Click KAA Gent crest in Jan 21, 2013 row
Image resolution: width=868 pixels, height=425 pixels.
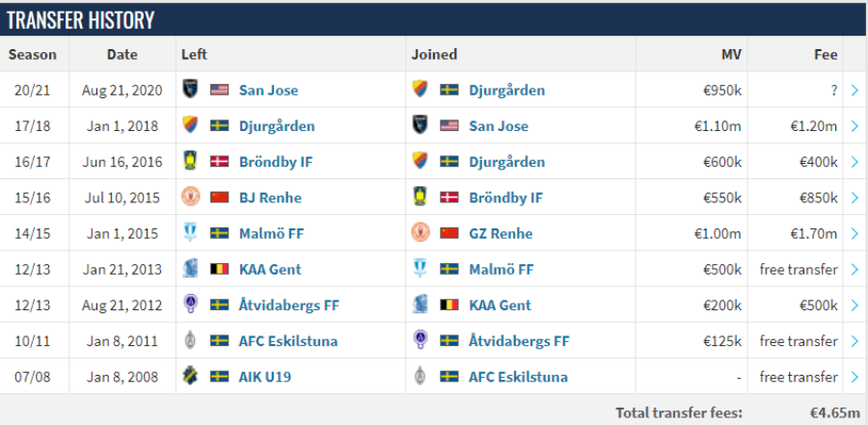click(x=190, y=269)
